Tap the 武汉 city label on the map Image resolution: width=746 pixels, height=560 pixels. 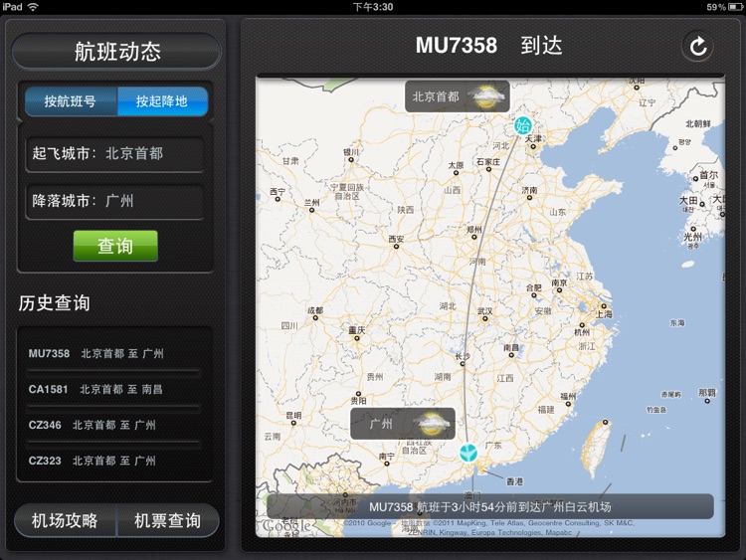tap(484, 310)
